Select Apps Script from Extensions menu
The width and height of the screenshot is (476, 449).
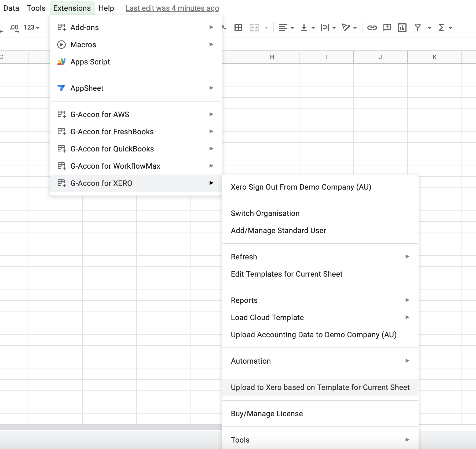point(136,62)
